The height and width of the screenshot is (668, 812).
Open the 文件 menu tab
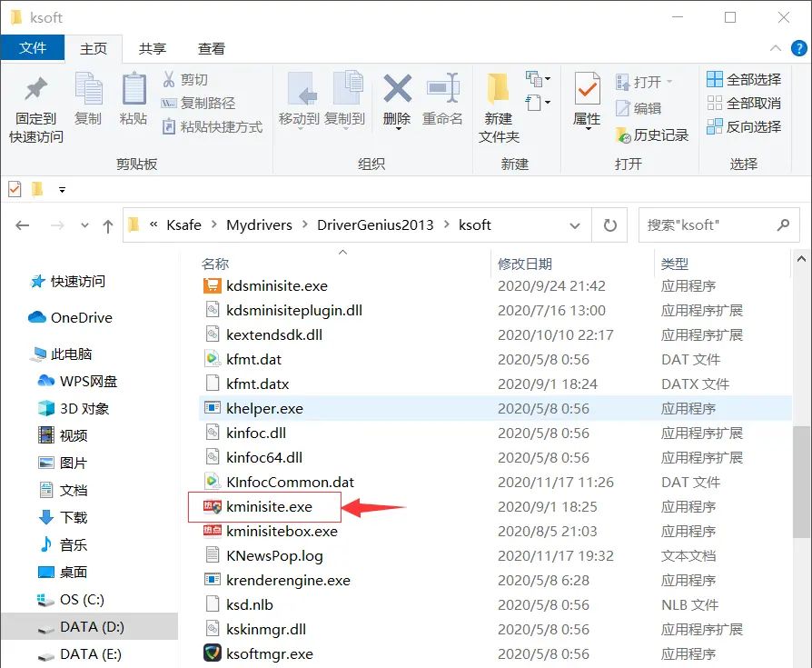pyautogui.click(x=33, y=48)
